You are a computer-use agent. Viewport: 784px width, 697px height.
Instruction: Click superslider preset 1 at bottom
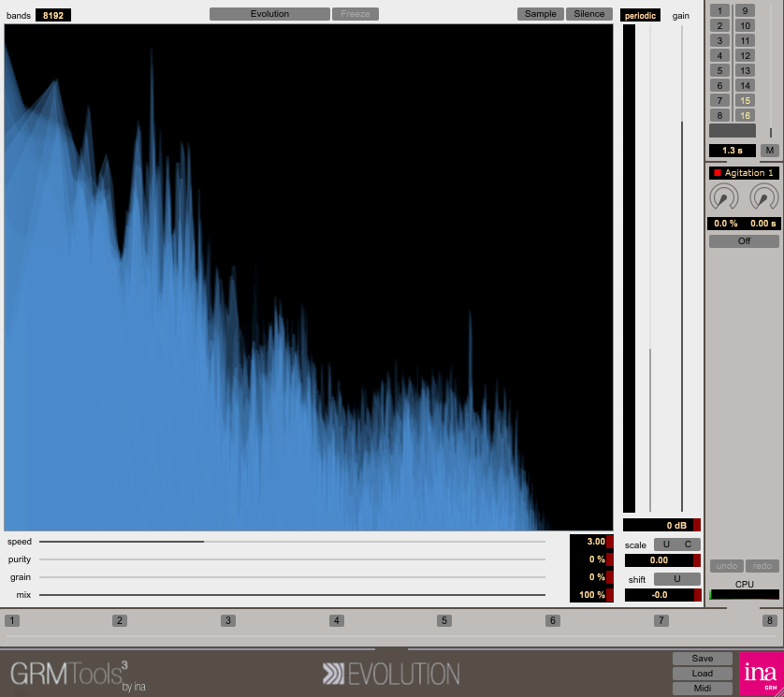[x=12, y=621]
